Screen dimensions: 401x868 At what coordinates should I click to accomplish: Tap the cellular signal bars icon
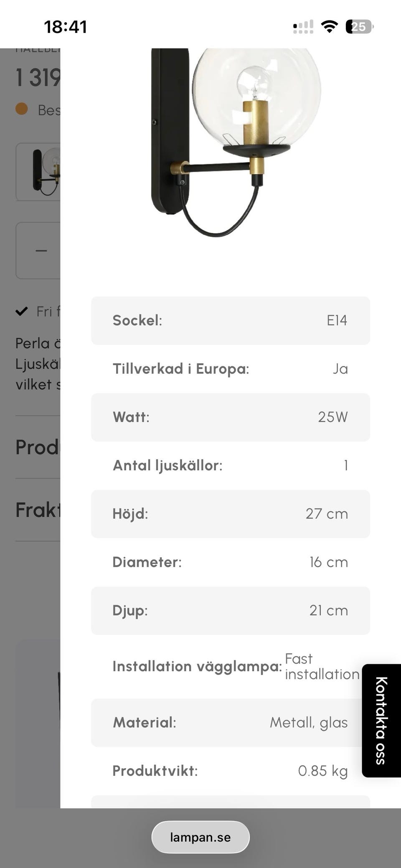303,27
